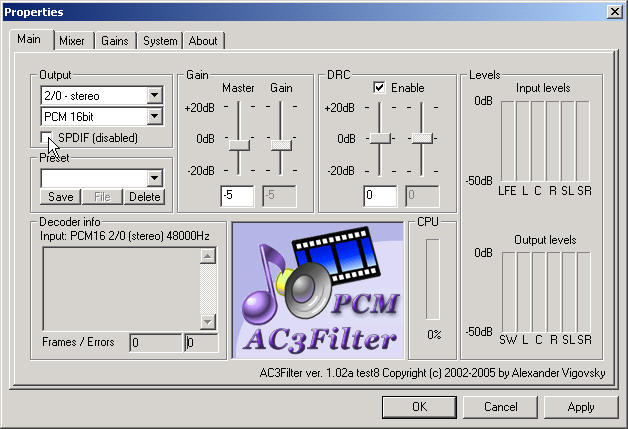Click the OK button
This screenshot has height=429, width=628.
(x=419, y=407)
